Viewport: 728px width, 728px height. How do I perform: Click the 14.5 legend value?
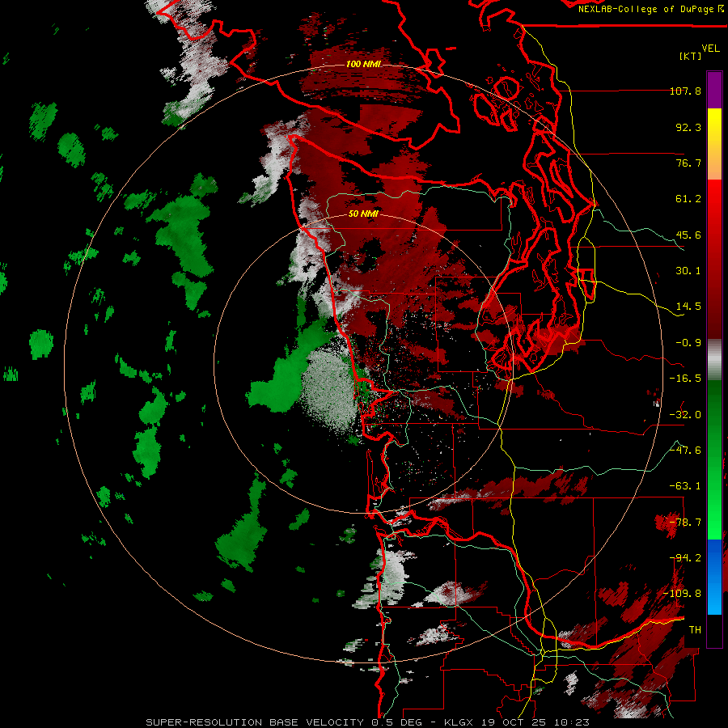(688, 307)
